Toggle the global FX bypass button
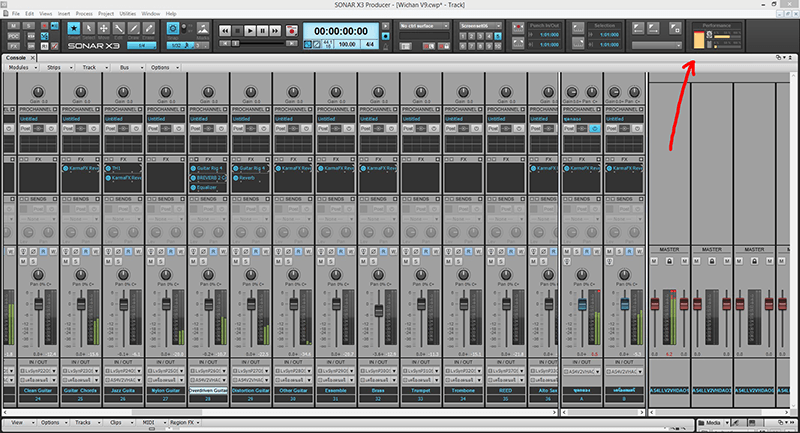This screenshot has height=433, width=800. (x=14, y=46)
